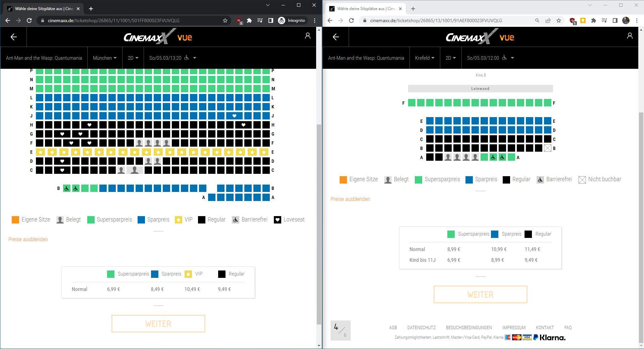The width and height of the screenshot is (644, 349).
Task: Select first green seat in row N, München
Action: (40, 80)
